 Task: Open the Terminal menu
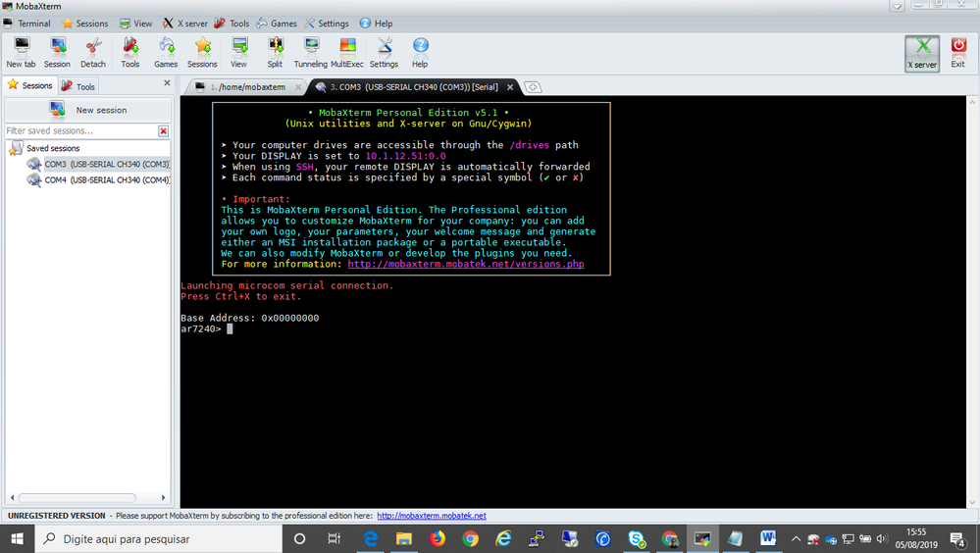[26, 24]
